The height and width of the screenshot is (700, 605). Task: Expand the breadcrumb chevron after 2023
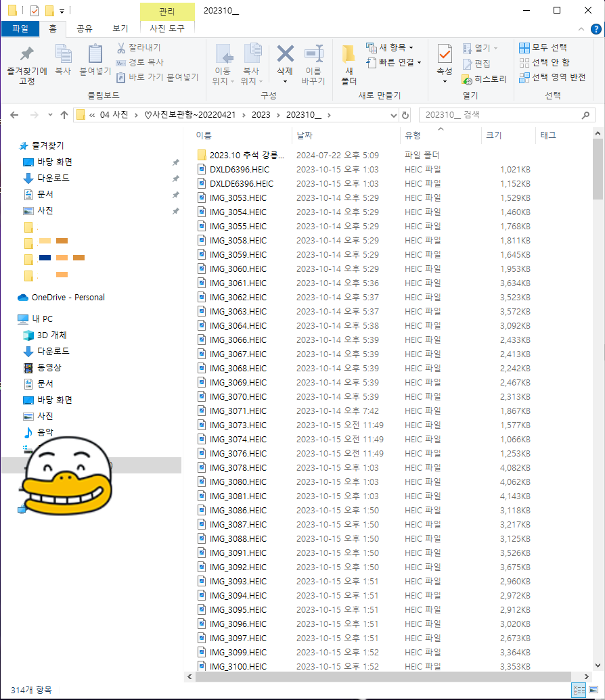pyautogui.click(x=277, y=115)
